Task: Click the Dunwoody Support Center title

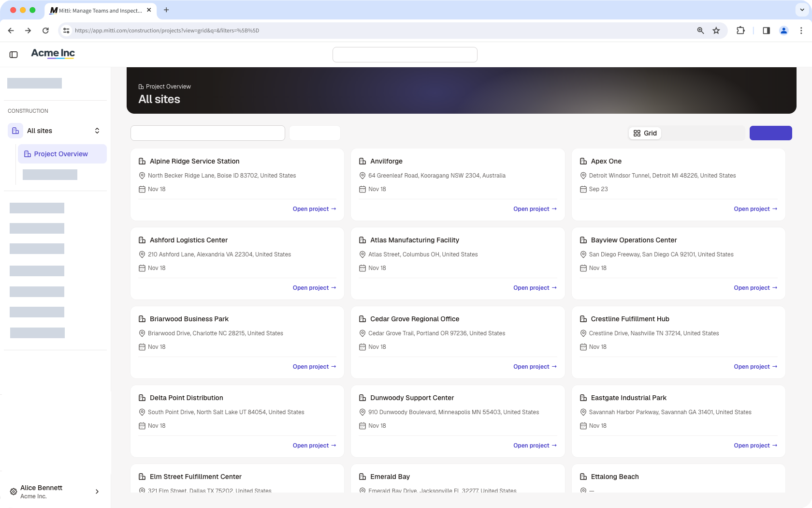Action: tap(412, 398)
